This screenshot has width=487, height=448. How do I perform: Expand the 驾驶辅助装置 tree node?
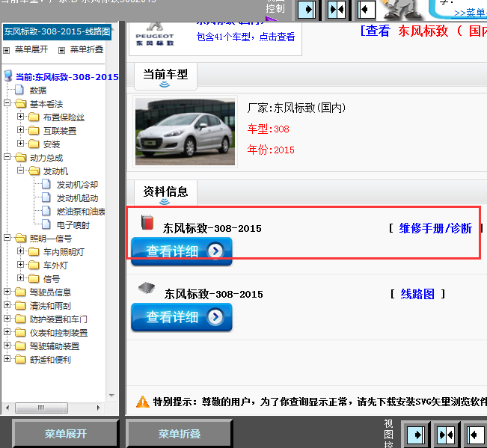point(7,346)
